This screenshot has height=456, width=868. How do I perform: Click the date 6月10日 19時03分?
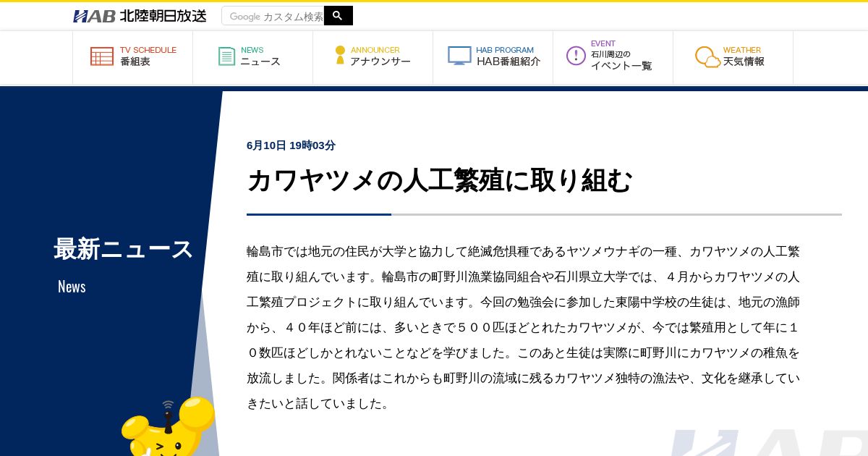pyautogui.click(x=291, y=145)
